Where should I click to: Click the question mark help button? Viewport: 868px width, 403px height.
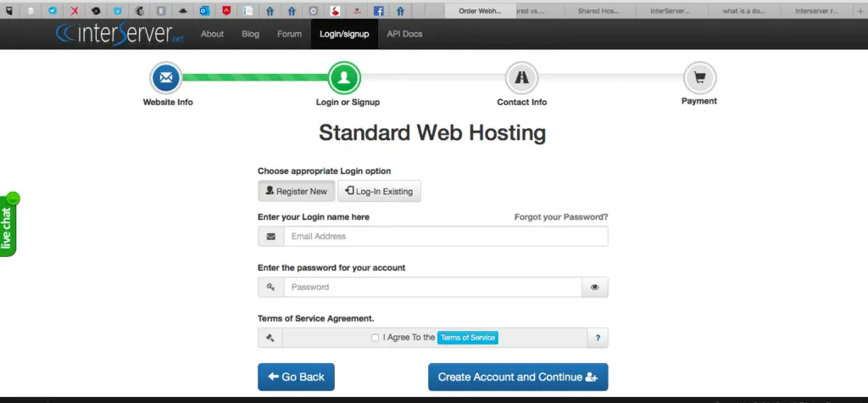pyautogui.click(x=598, y=338)
